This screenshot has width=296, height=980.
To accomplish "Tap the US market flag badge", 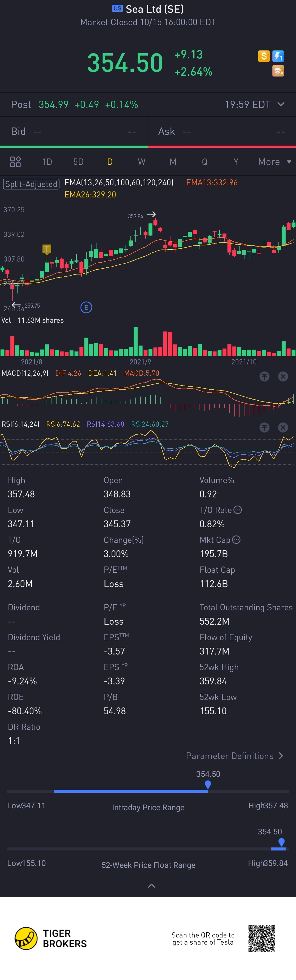I will (117, 8).
